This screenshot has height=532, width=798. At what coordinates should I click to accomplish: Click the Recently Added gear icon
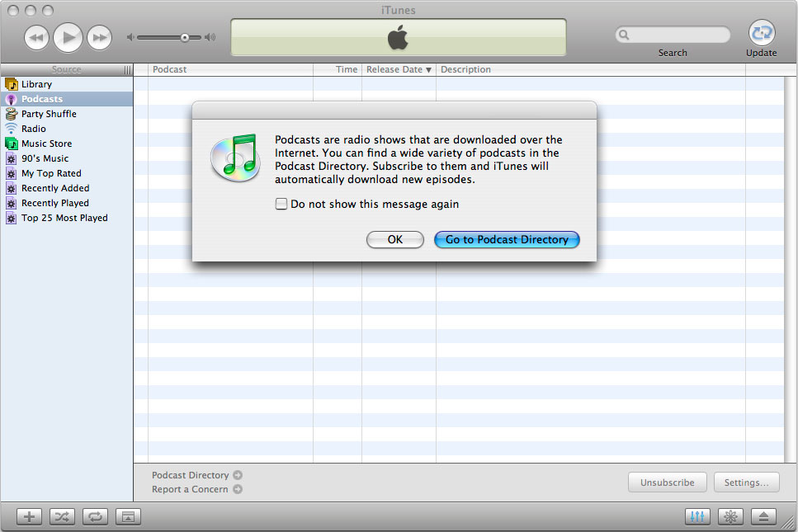tap(12, 188)
